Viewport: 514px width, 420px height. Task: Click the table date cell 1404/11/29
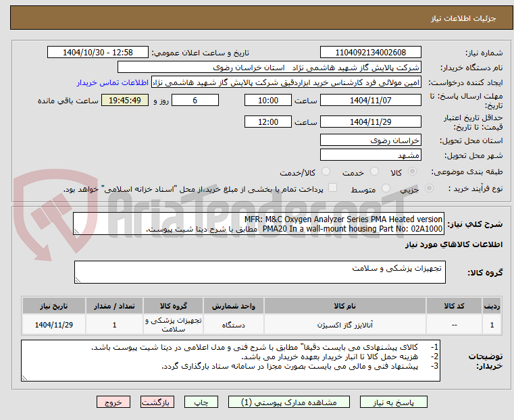54,325
